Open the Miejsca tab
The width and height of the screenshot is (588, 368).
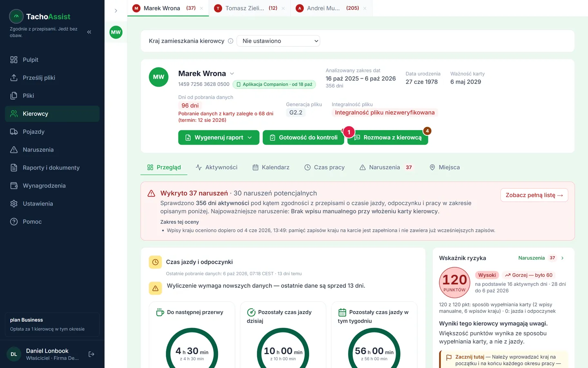pyautogui.click(x=445, y=167)
